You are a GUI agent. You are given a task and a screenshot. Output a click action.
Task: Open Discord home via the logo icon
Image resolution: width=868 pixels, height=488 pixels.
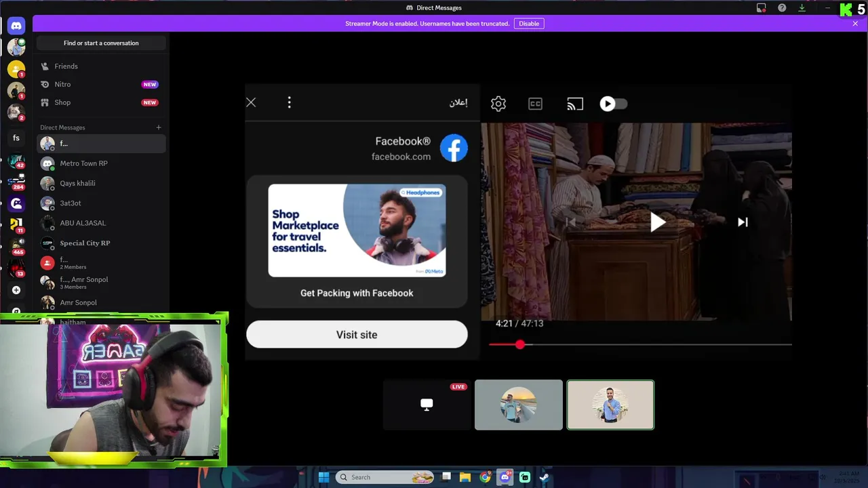tap(16, 26)
